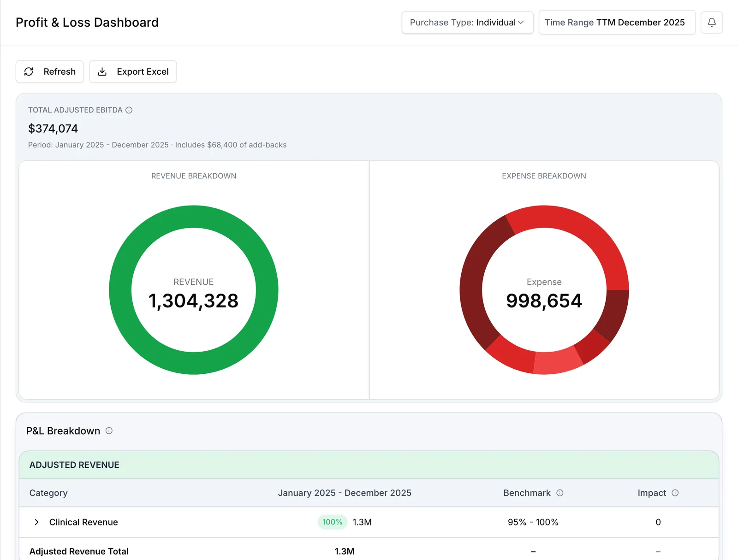The width and height of the screenshot is (738, 560).
Task: Click the 100% green badge in Clinical Revenue row
Action: click(332, 522)
